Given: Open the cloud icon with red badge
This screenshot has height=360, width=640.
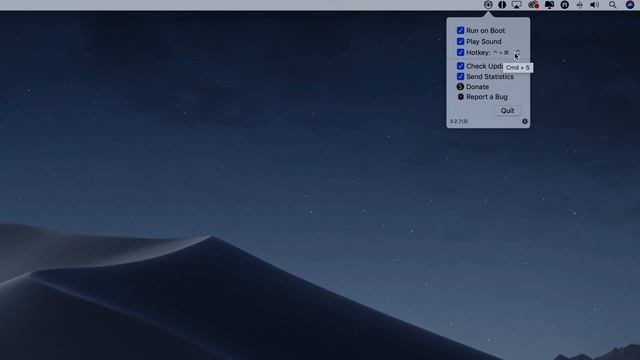Looking at the screenshot, I should point(533,5).
